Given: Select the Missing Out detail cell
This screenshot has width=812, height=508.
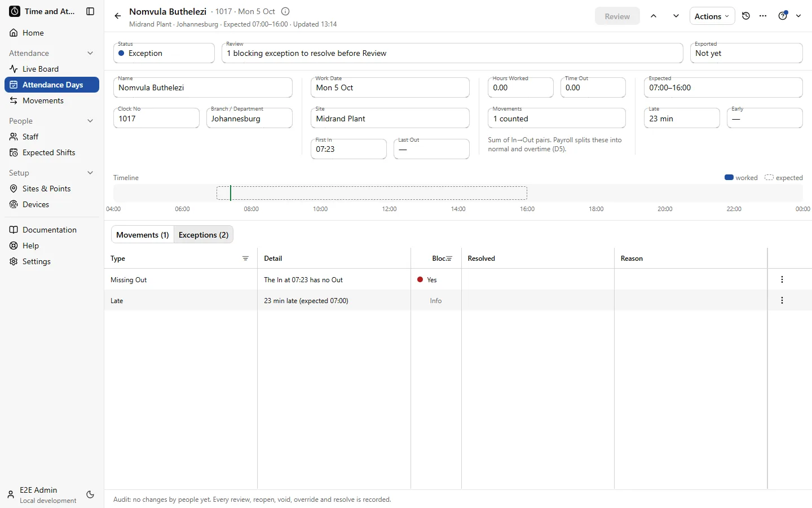Looking at the screenshot, I should [334, 279].
